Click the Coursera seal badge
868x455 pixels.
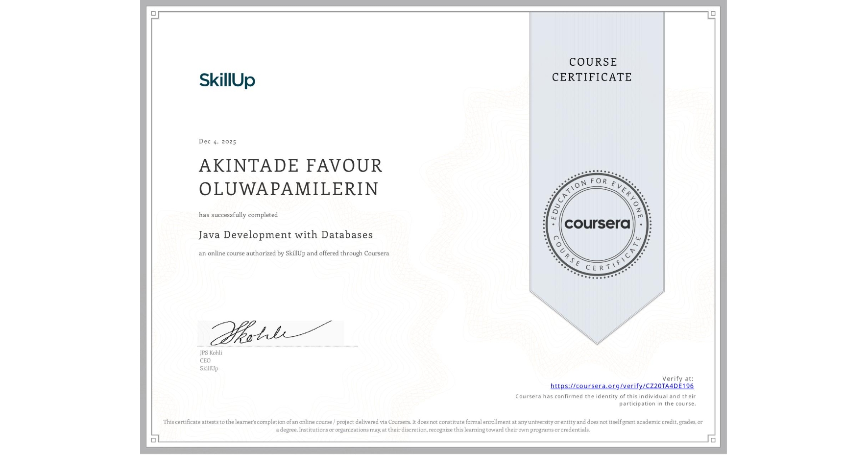597,225
